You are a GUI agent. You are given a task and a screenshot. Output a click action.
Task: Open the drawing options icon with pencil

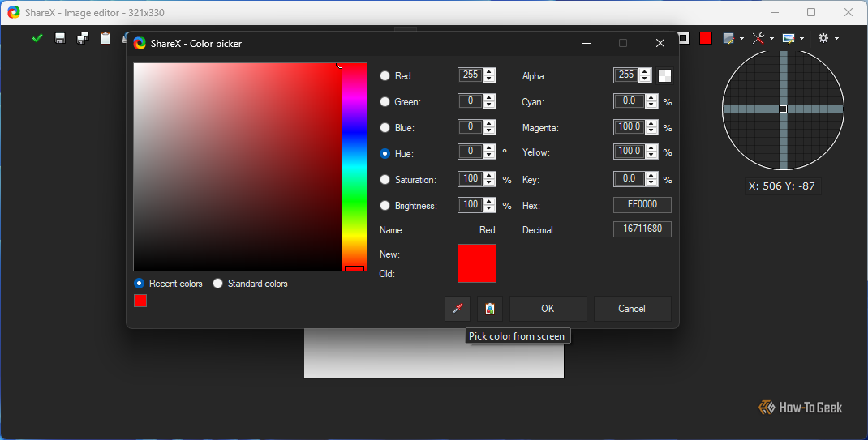click(x=728, y=38)
